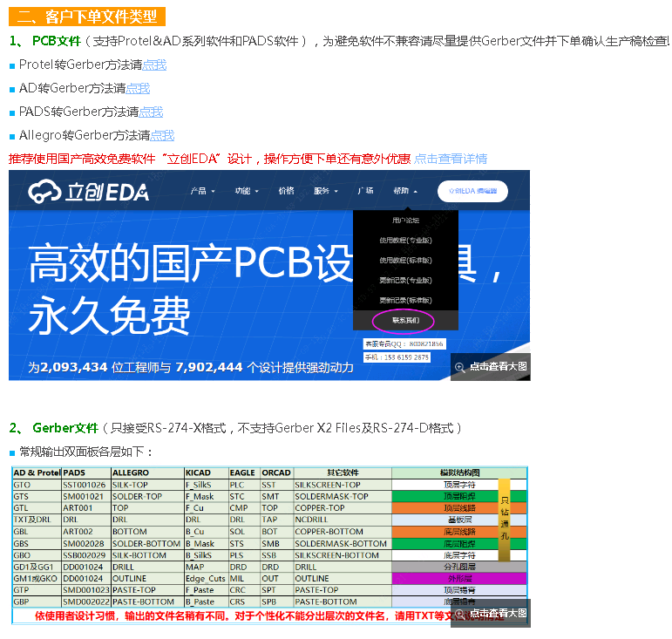Expand the 产品 dropdown in banner
This screenshot has height=639, width=672.
(203, 191)
